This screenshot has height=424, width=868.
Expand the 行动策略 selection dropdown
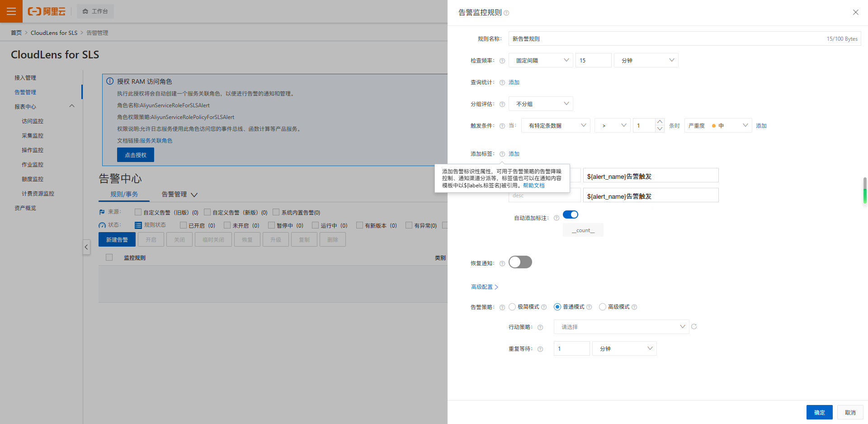[621, 327]
